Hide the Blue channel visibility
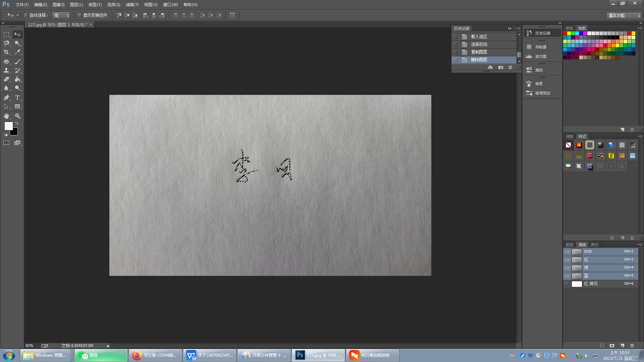Viewport: 644px width, 362px height. [x=567, y=276]
